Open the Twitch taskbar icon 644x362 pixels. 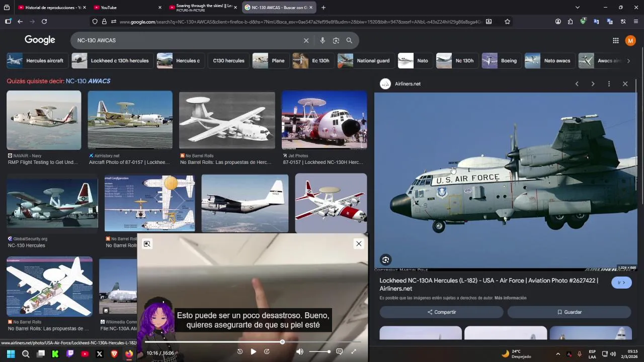pos(70,354)
